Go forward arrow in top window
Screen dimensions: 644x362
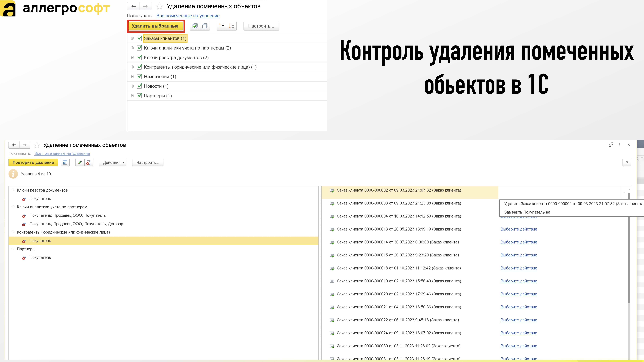146,6
